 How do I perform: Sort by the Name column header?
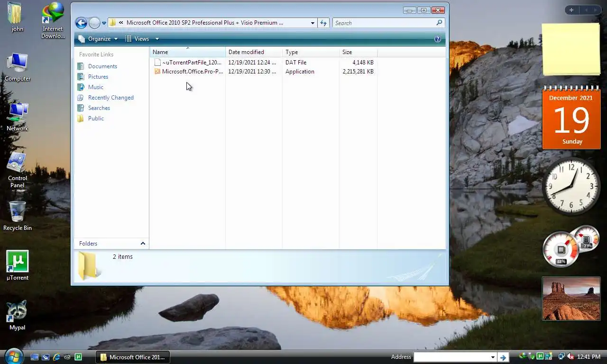coord(188,52)
